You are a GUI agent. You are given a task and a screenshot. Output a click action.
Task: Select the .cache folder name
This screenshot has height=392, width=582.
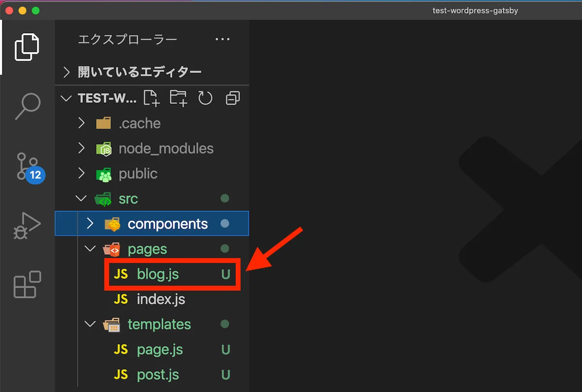140,123
